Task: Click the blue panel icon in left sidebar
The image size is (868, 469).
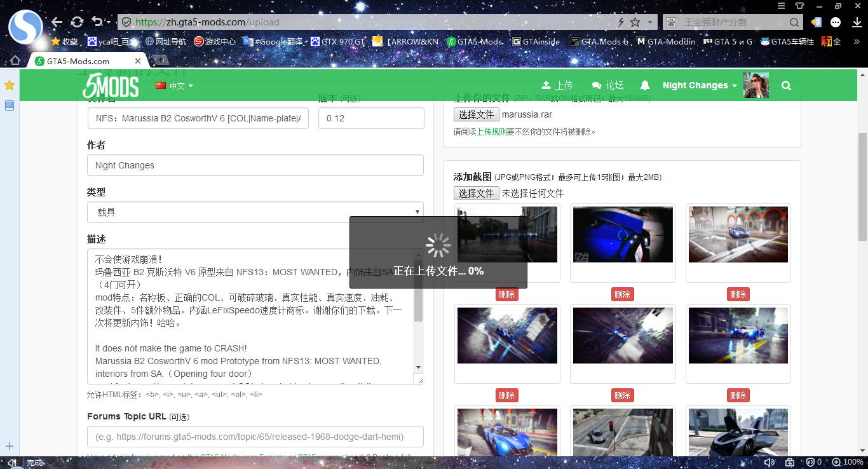Action: click(10, 105)
